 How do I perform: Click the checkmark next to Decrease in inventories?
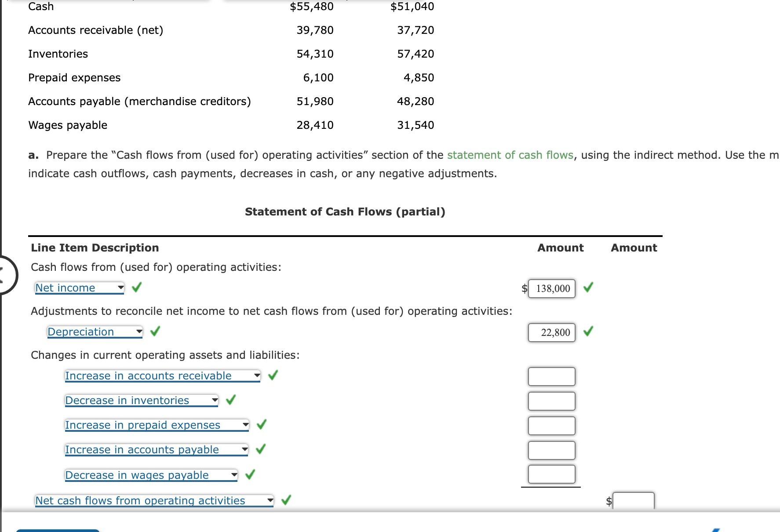[231, 400]
